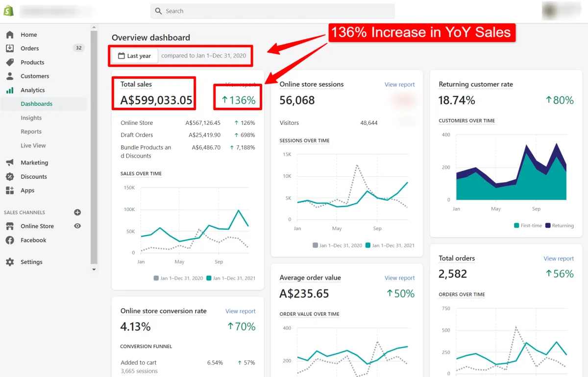The height and width of the screenshot is (377, 588).
Task: Click the Returning legend navy swatch
Action: tap(548, 226)
